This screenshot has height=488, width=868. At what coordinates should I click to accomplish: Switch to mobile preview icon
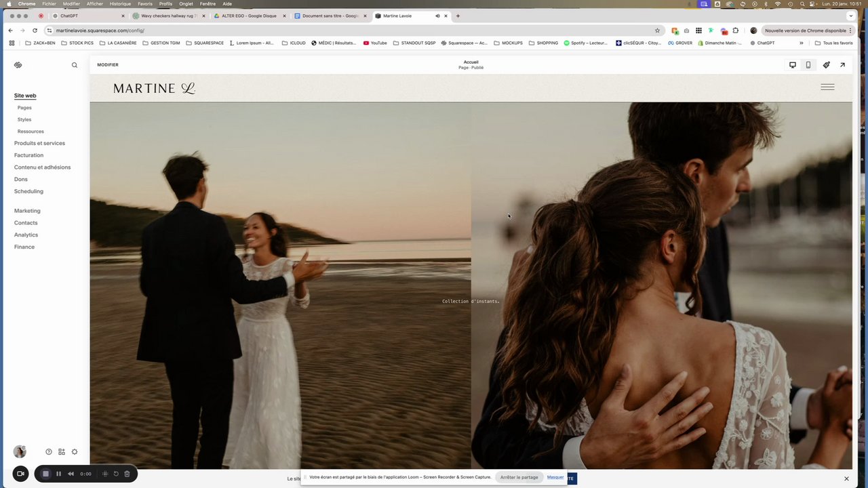pos(808,65)
